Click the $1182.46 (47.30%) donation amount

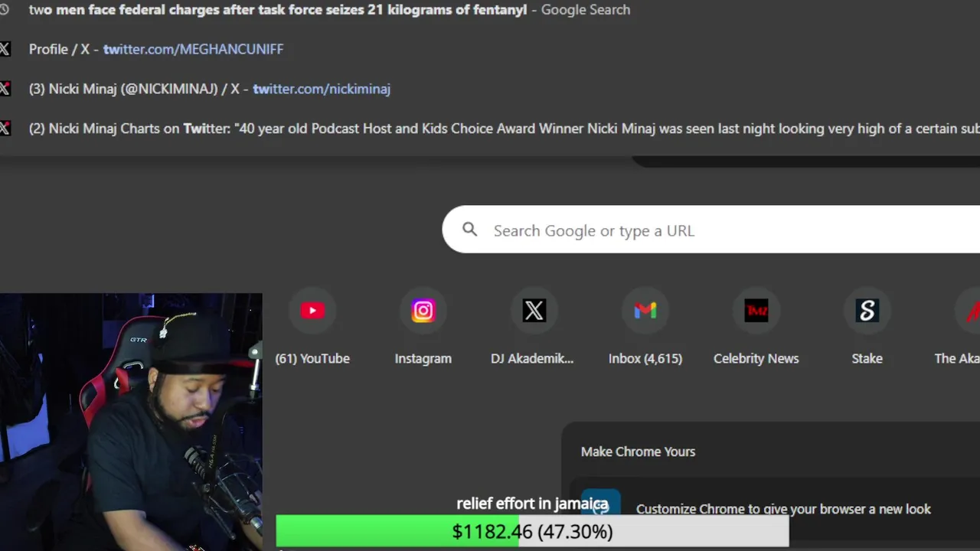[x=532, y=531]
